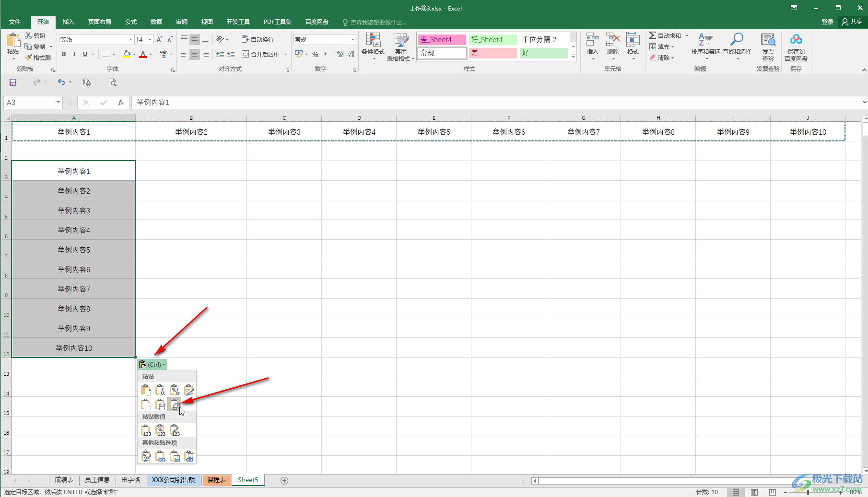Open print preview magnifier icon
Viewport: 868px width, 497px height.
click(113, 82)
